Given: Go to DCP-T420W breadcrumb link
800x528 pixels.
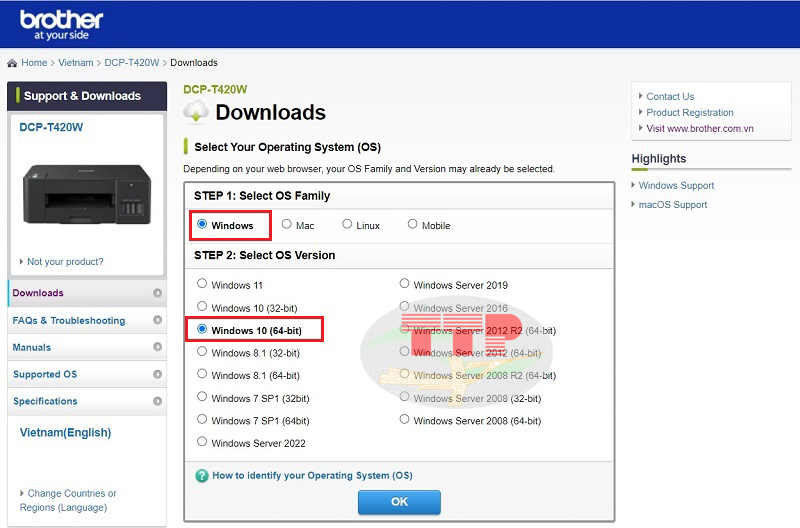Looking at the screenshot, I should pos(132,63).
